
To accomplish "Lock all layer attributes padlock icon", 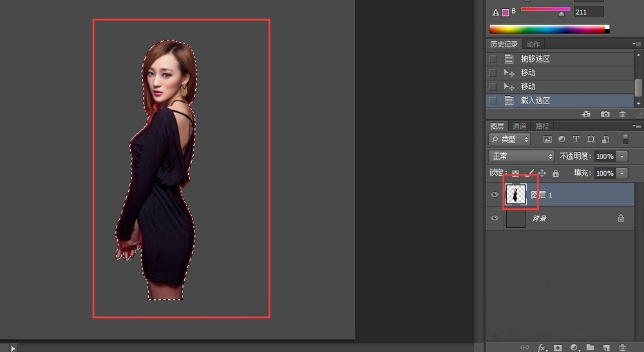I will (556, 173).
